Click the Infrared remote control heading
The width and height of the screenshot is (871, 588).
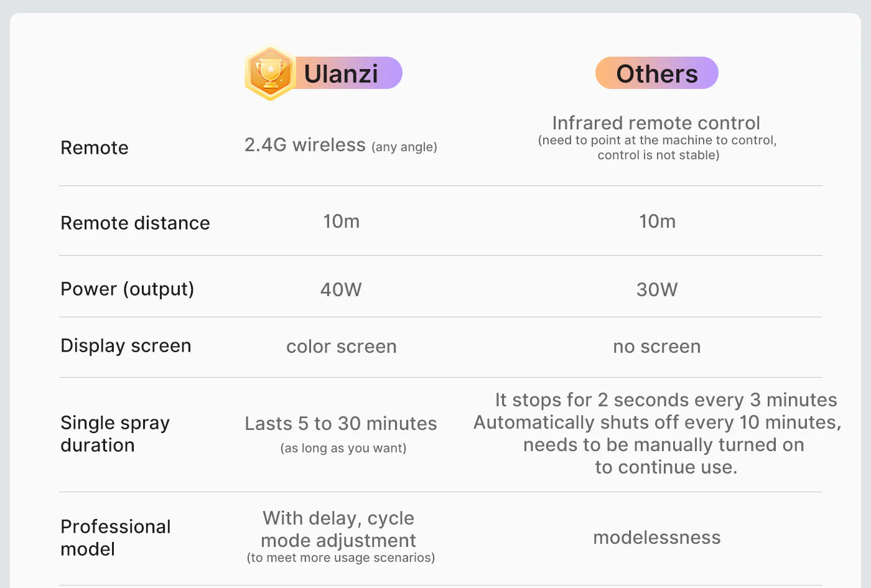[656, 123]
